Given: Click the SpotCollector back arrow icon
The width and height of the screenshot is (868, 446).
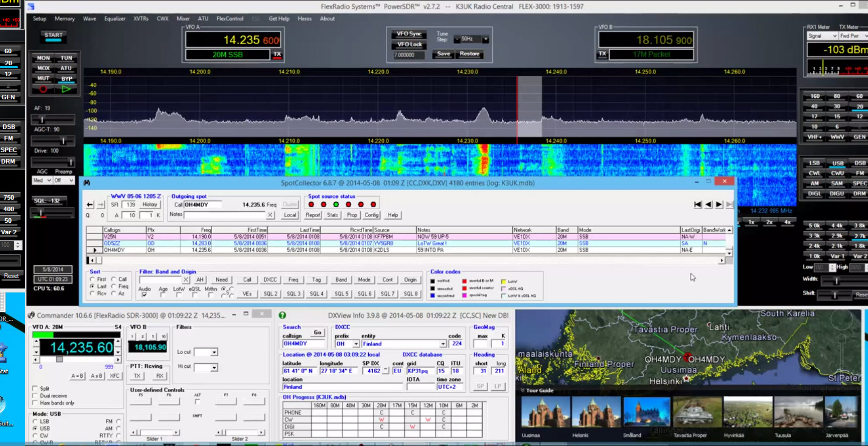Looking at the screenshot, I should click(90, 205).
